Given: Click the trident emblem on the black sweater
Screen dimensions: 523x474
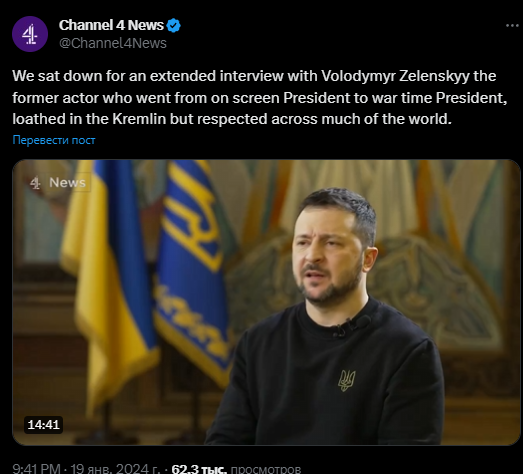Looking at the screenshot, I should [x=347, y=380].
